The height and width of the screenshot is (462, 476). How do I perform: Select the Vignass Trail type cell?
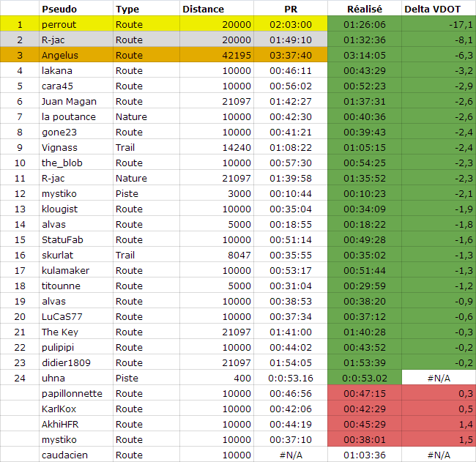click(x=146, y=147)
